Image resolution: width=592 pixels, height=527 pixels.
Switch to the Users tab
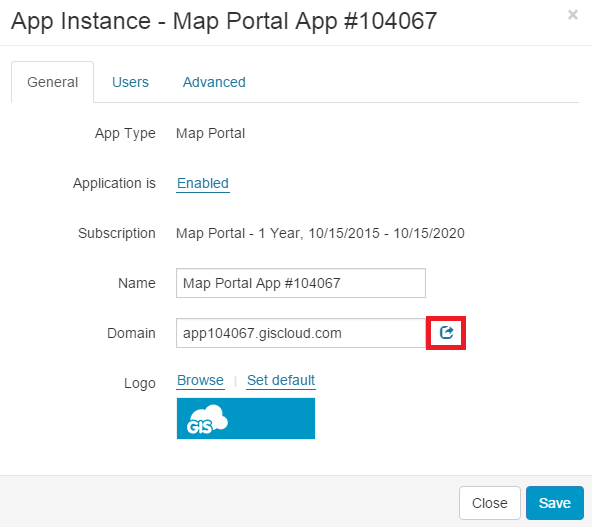click(x=130, y=82)
